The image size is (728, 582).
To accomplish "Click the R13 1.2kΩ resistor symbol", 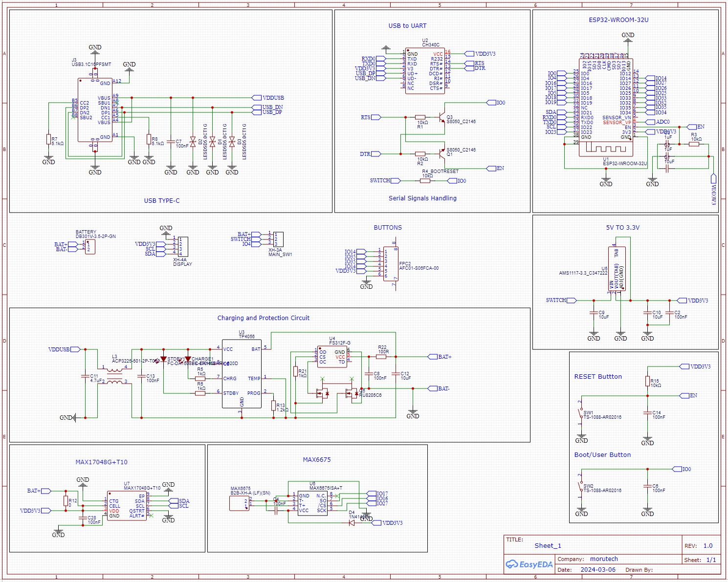I will (273, 405).
